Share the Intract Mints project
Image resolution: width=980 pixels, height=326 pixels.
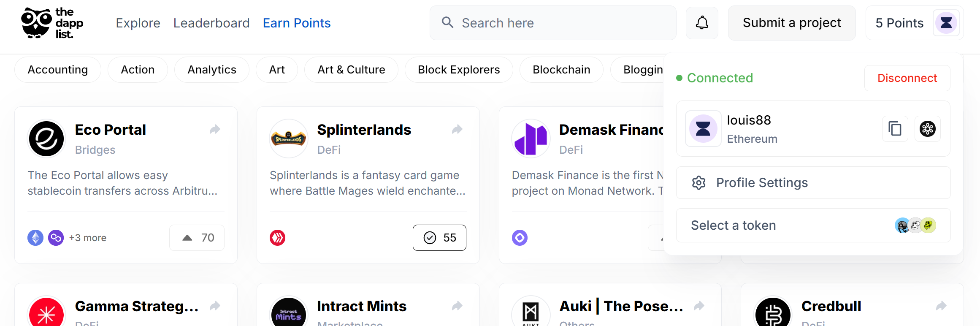[x=457, y=306]
